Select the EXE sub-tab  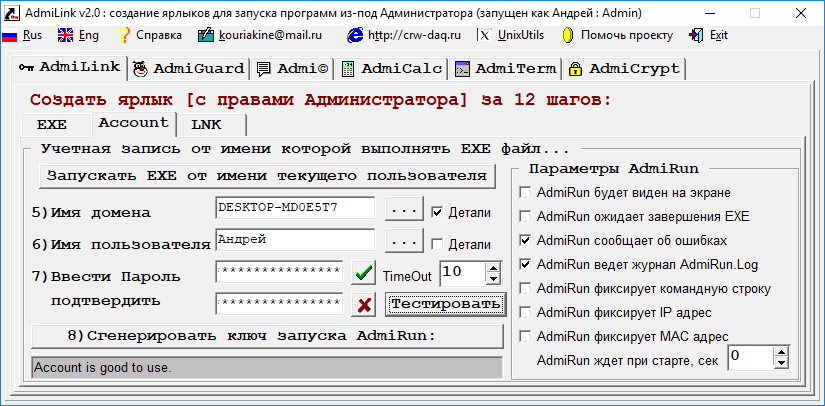tap(56, 125)
